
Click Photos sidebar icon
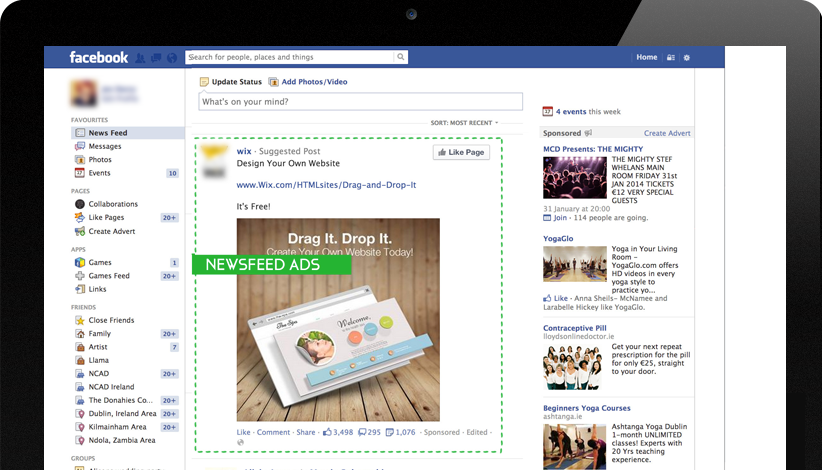(80, 159)
